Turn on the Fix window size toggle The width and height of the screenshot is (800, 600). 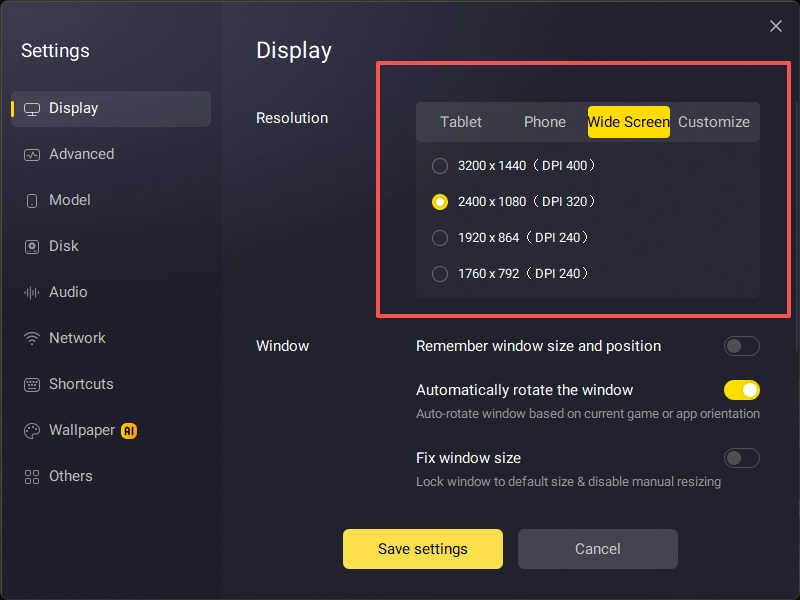(x=741, y=458)
